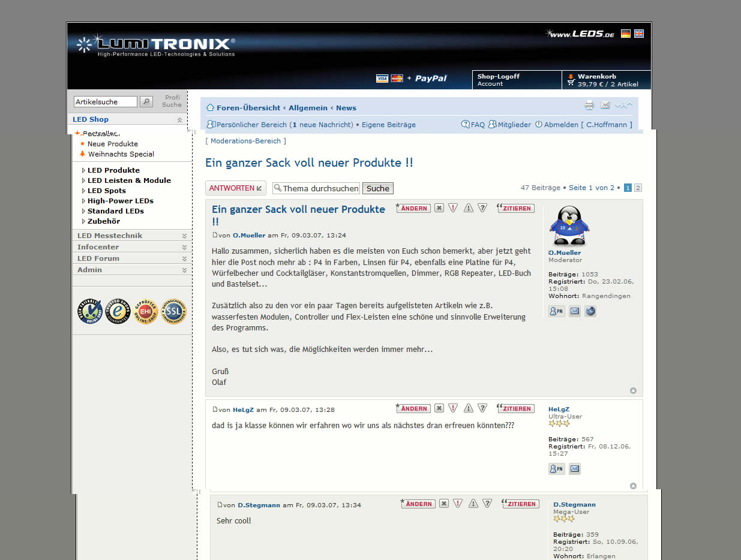Expand the High-Power LEDs tree item
This screenshot has height=560, width=741.
pyautogui.click(x=83, y=201)
